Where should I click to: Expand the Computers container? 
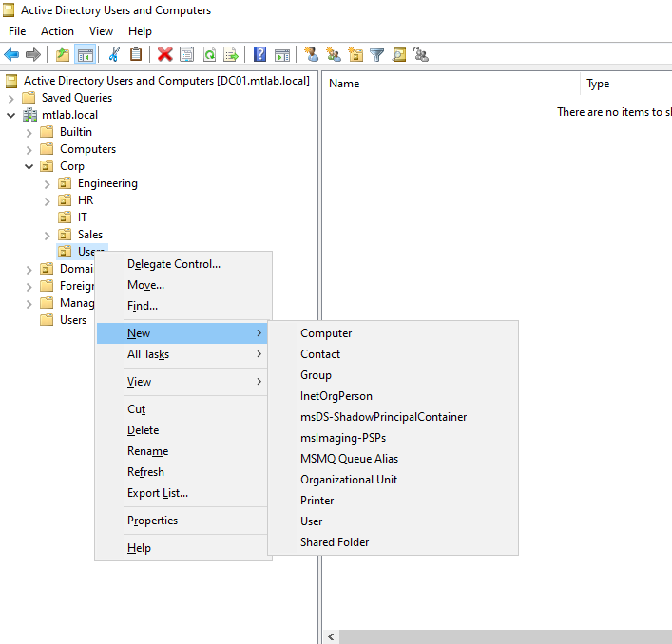[29, 150]
